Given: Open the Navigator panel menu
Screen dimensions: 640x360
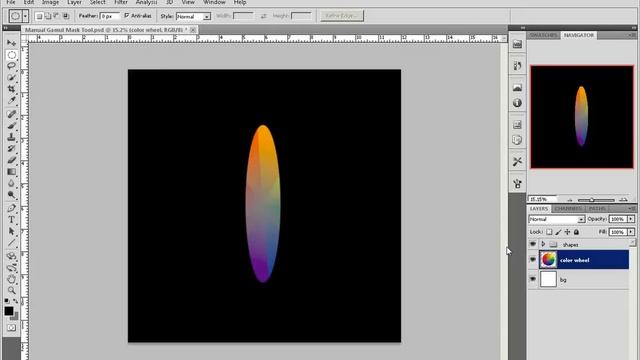Looking at the screenshot, I should (631, 36).
